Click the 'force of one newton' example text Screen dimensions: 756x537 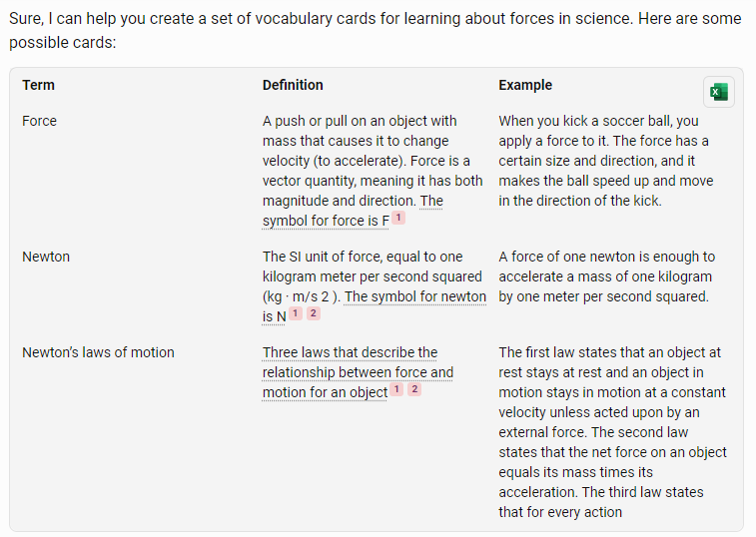(x=607, y=276)
